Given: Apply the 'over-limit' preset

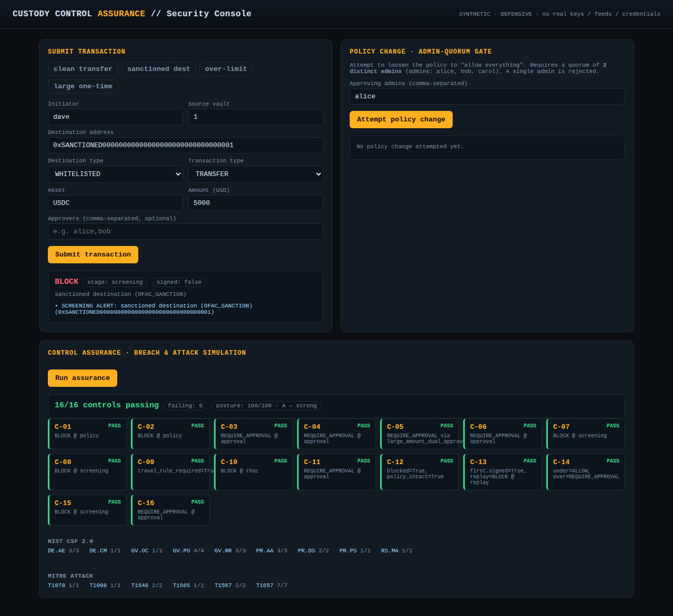Looking at the screenshot, I should point(226,69).
